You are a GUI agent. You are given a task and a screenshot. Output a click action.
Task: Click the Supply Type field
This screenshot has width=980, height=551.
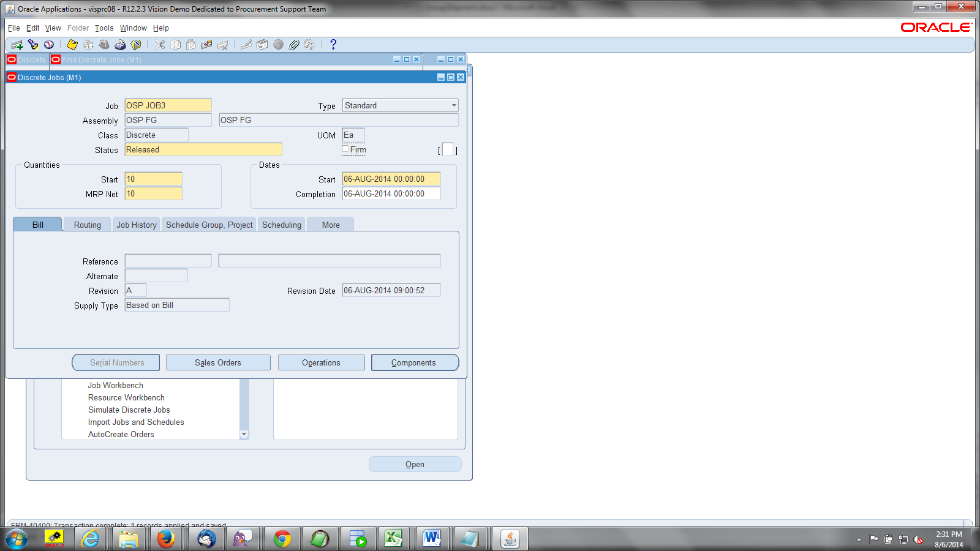point(177,305)
